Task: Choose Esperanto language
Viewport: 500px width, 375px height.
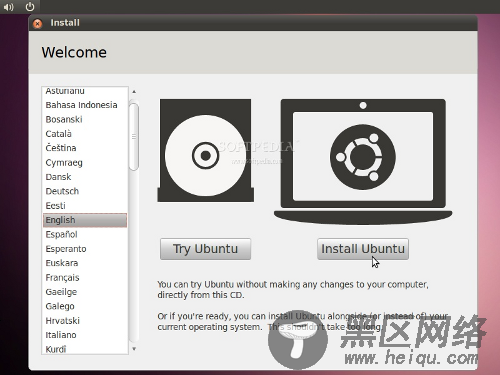Action: (x=85, y=249)
